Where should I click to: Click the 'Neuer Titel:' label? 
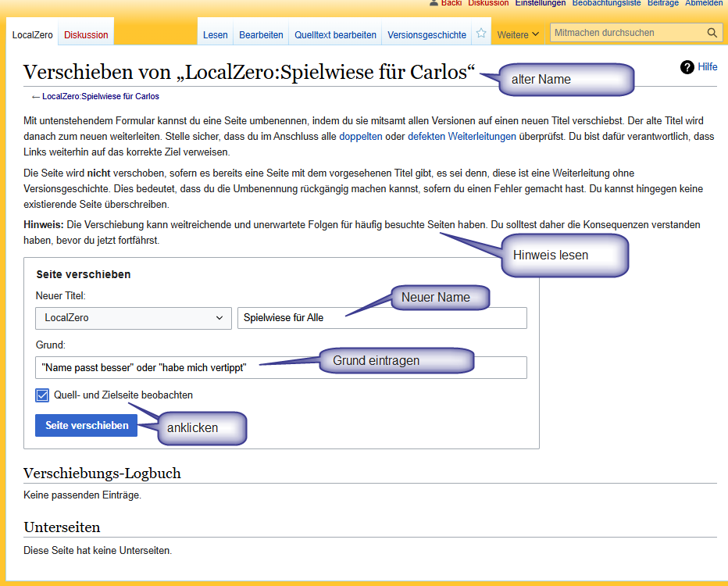tap(61, 296)
